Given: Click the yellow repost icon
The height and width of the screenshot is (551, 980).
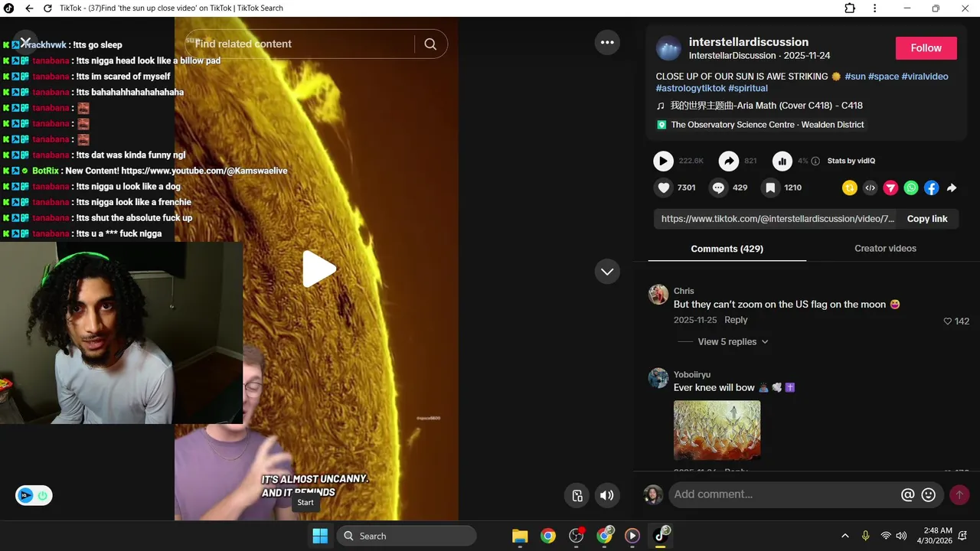Looking at the screenshot, I should click(x=849, y=187).
